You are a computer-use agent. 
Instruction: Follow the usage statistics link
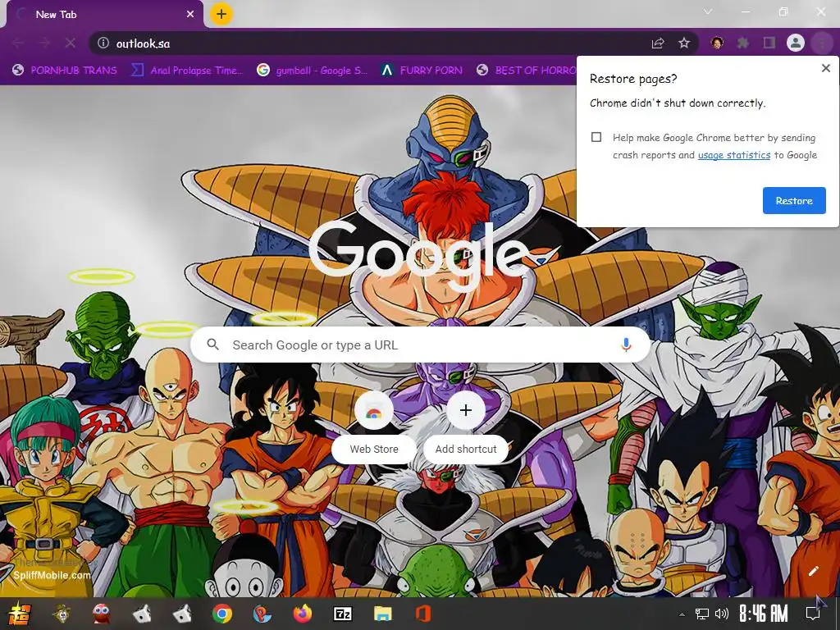[x=734, y=155]
